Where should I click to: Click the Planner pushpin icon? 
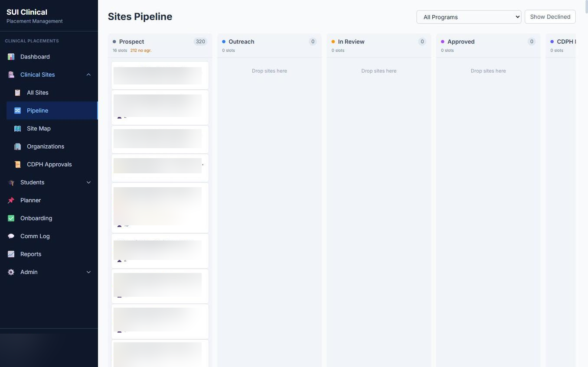point(8,199)
